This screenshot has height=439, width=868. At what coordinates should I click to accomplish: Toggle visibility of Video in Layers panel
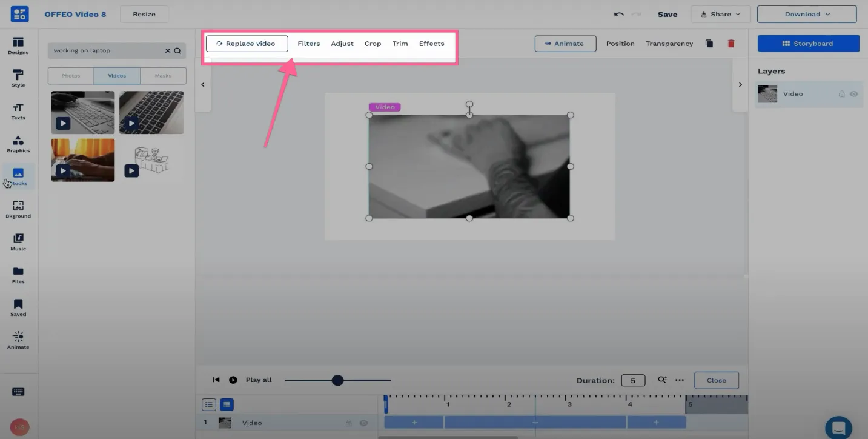(x=854, y=94)
